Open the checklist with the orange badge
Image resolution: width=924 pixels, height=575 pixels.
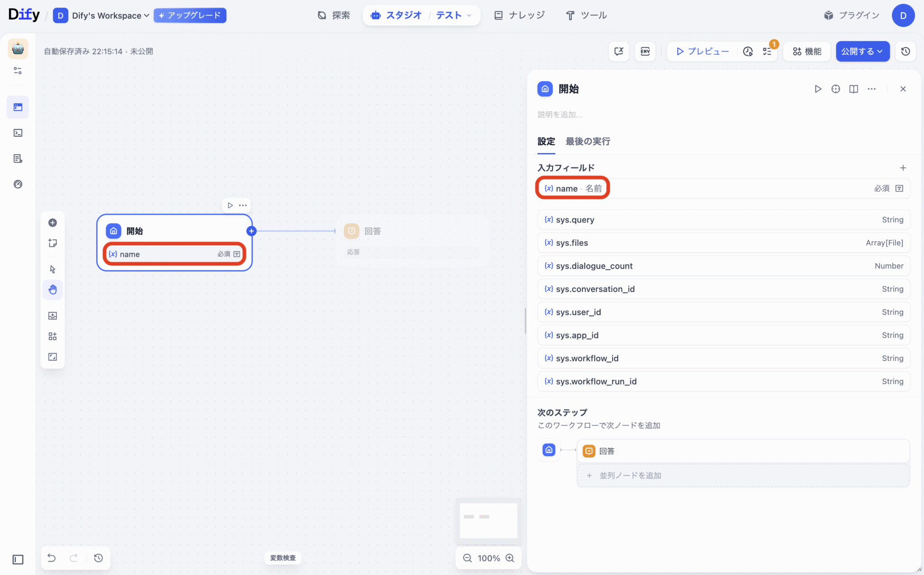[767, 51]
